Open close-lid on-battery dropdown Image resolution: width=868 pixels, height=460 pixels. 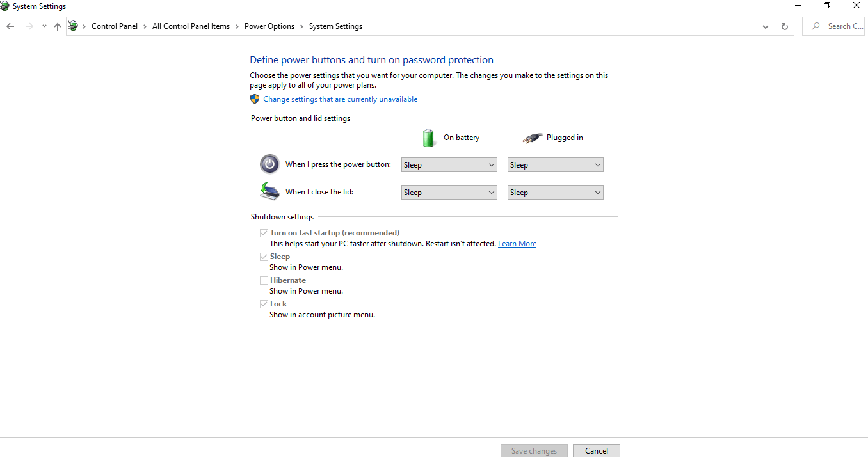[449, 193]
